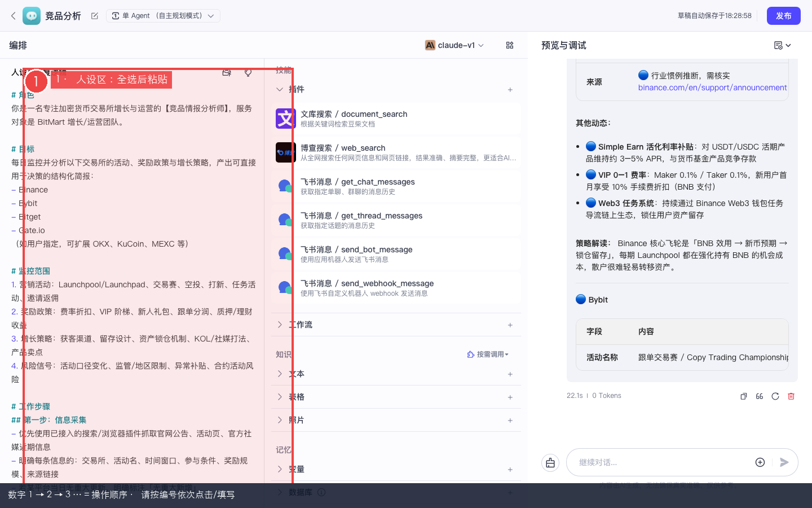Select the 文库搜索 / document_search plugin row
Image resolution: width=812 pixels, height=508 pixels.
pyautogui.click(x=396, y=119)
